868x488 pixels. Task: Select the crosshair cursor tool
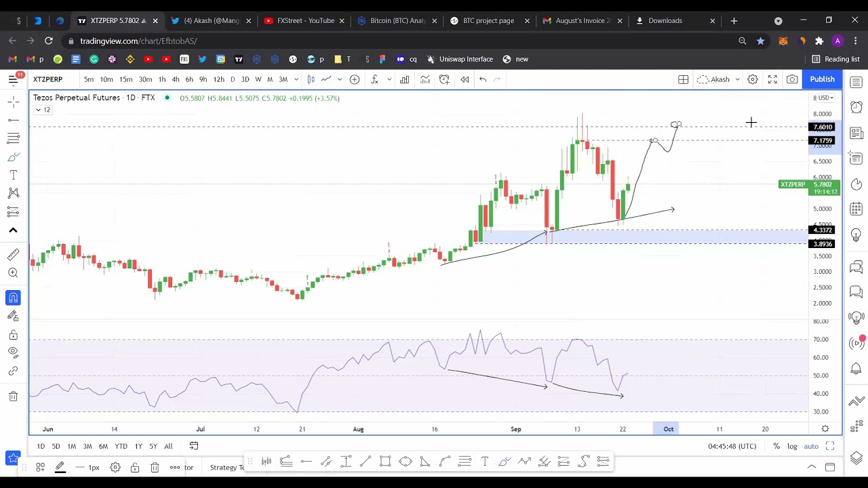pos(13,102)
